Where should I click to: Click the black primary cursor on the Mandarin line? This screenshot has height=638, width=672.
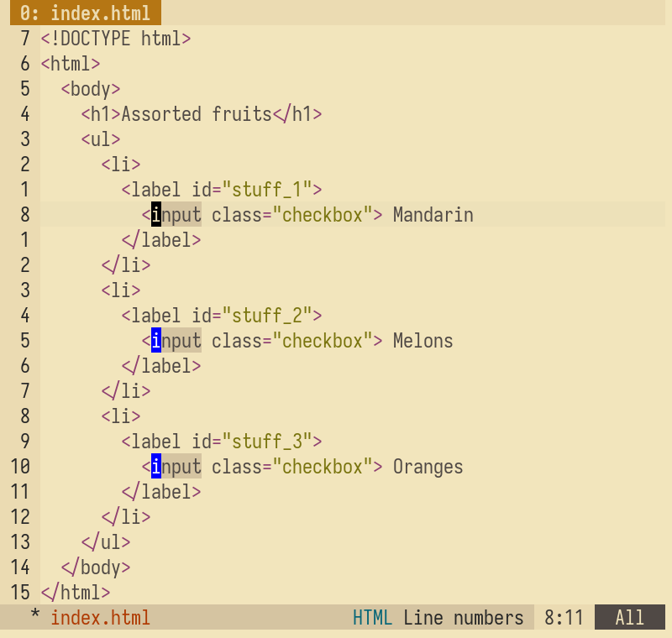click(x=156, y=215)
